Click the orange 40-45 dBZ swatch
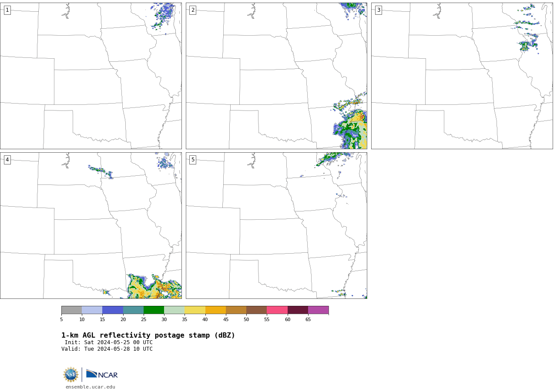Image resolution: width=557 pixels, height=392 pixels. (x=215, y=310)
